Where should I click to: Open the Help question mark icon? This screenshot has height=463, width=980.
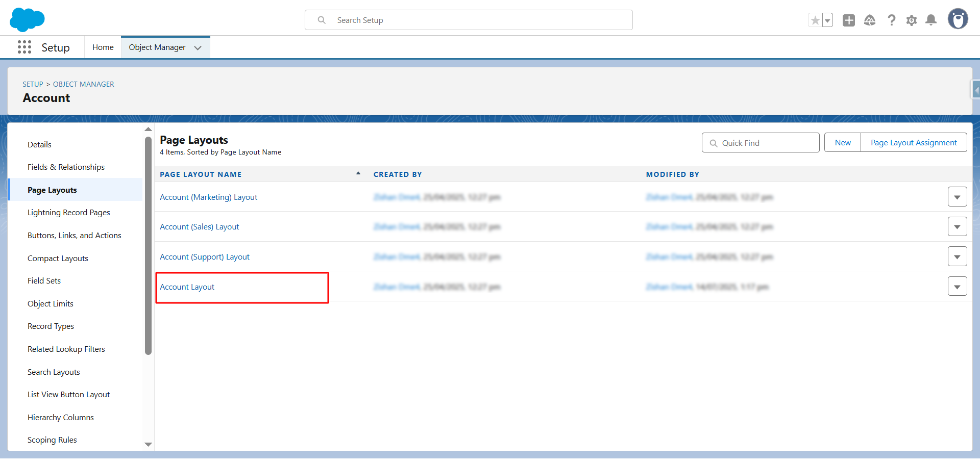[891, 20]
